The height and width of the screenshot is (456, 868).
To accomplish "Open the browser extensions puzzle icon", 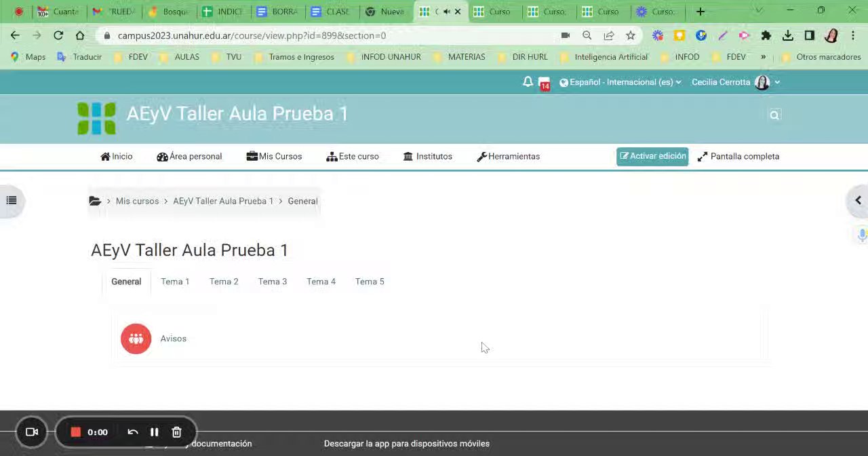I will 766,35.
